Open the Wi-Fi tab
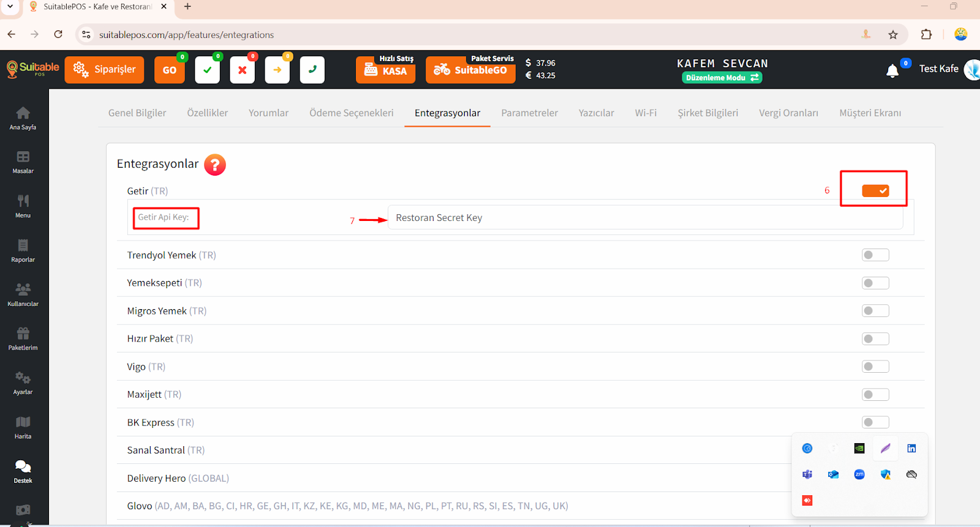The height and width of the screenshot is (527, 980). coord(646,113)
